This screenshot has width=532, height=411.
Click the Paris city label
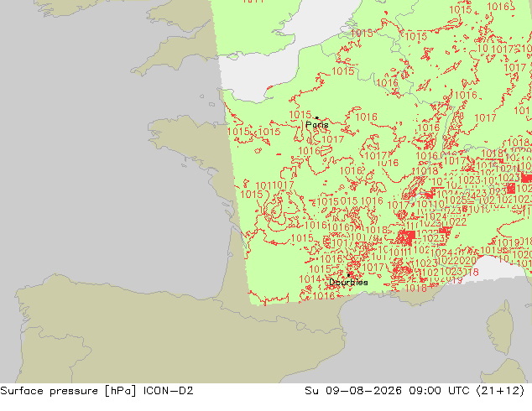tap(317, 125)
